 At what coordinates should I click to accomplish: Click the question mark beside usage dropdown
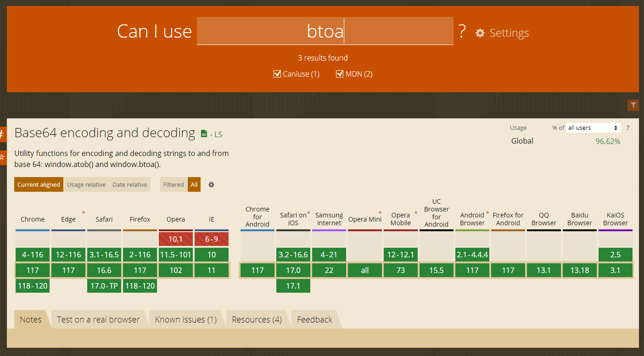[x=628, y=128]
